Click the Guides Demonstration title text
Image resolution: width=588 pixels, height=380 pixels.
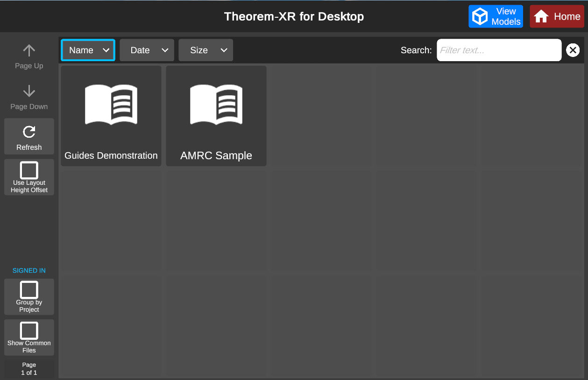111,155
